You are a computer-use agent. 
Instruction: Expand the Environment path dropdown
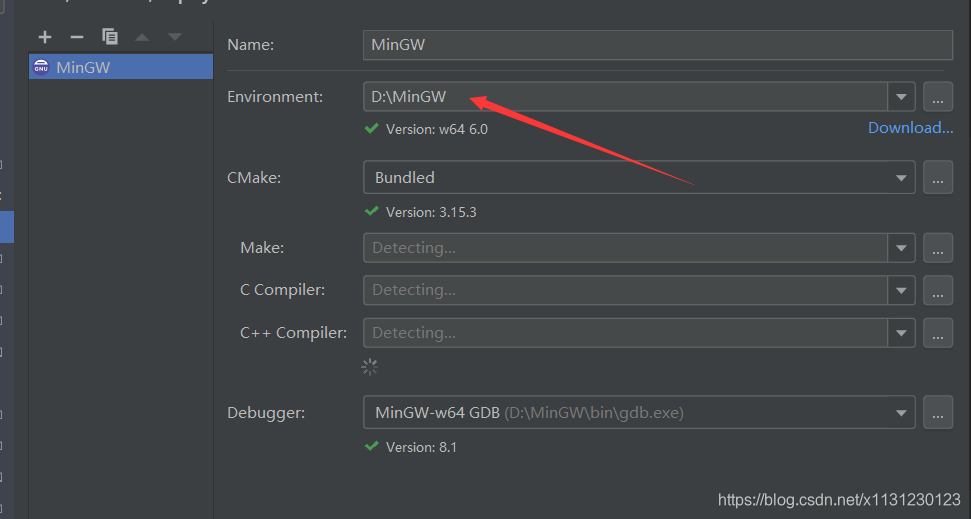coord(901,97)
